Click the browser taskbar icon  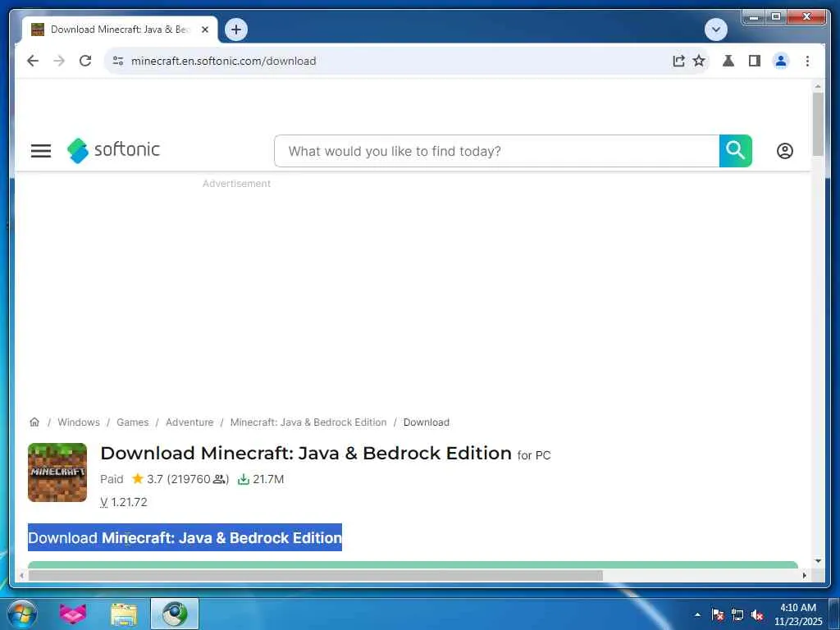click(175, 614)
